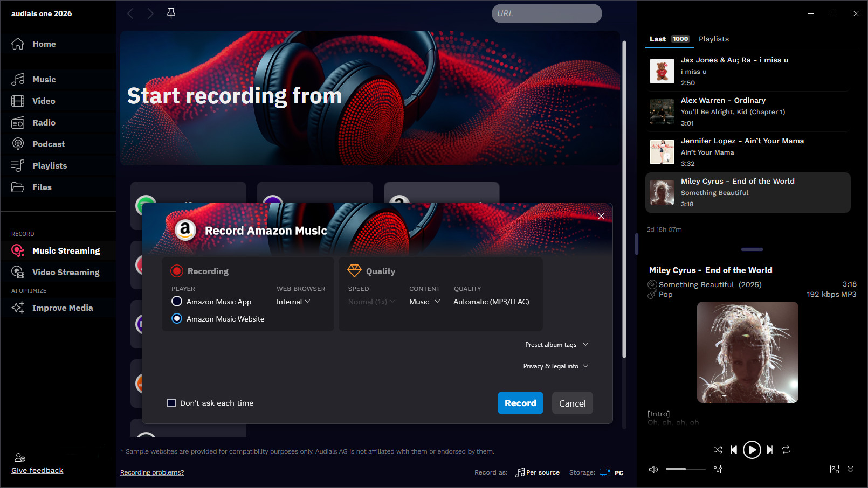
Task: Open the Recording problems? link
Action: click(x=152, y=472)
